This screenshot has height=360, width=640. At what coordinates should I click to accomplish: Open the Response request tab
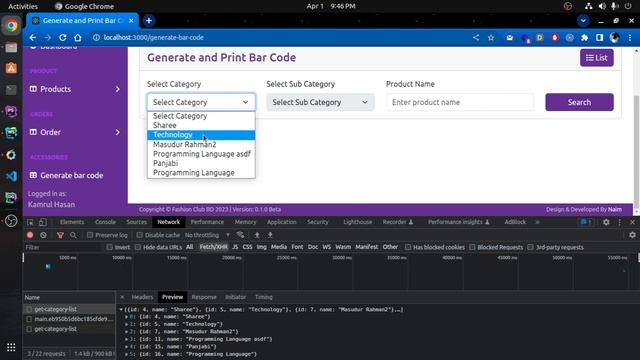[x=204, y=297]
